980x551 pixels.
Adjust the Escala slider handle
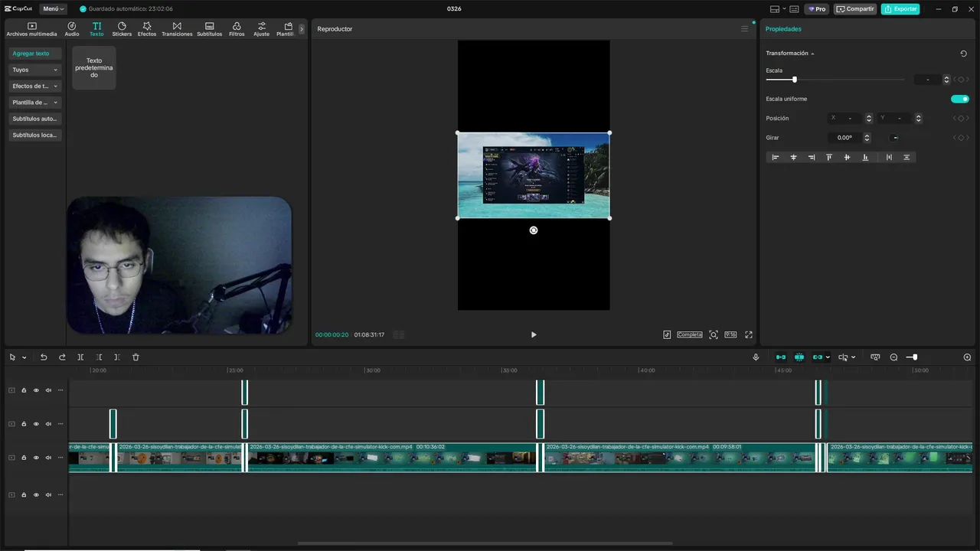795,80
